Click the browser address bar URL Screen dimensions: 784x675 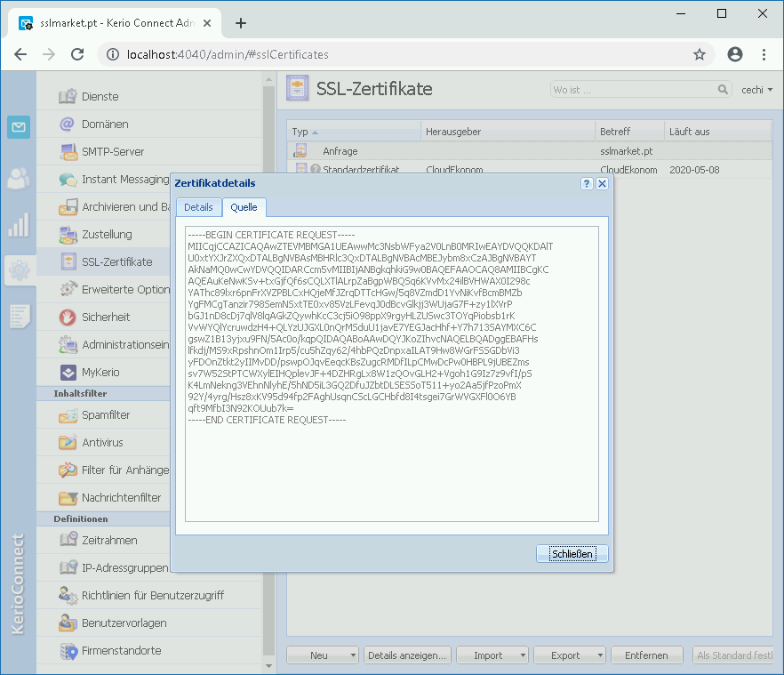point(228,54)
